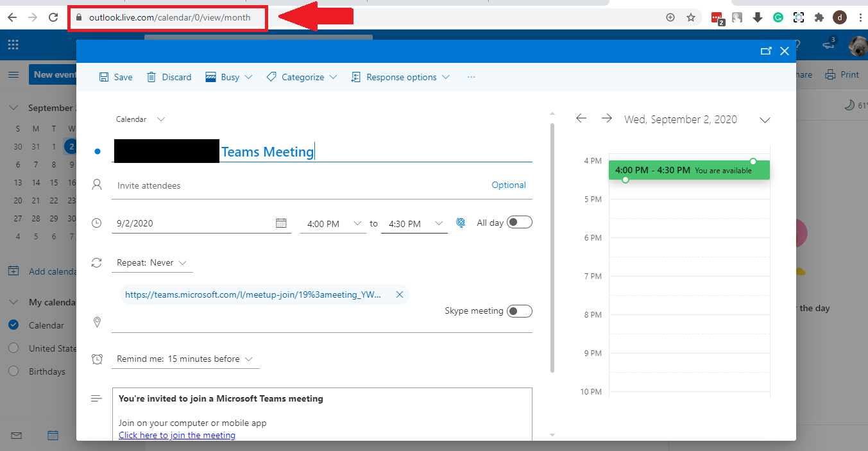Click the form's vertical scrollbar
The width and height of the screenshot is (868, 451).
click(x=552, y=248)
